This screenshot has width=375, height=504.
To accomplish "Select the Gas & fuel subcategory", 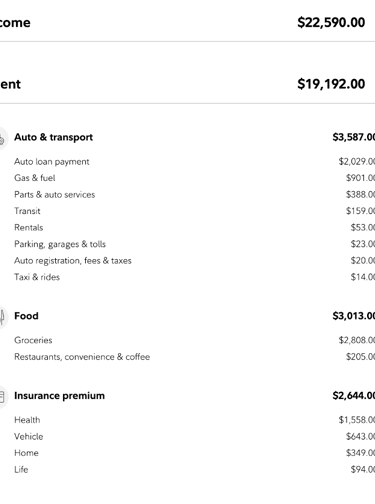I will (x=35, y=178).
